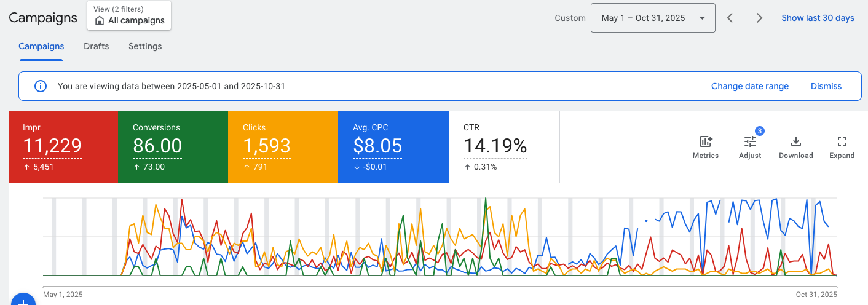
Task: Select the green Conversions metric card
Action: pos(173,147)
